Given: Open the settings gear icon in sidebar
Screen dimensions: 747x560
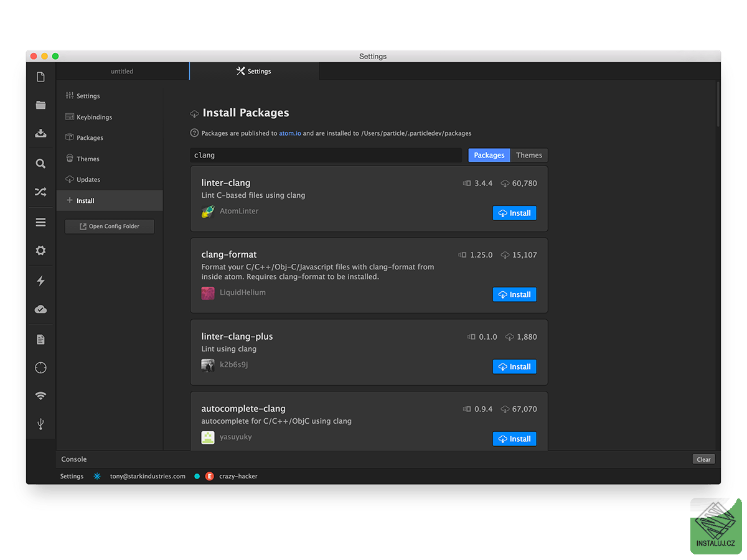Looking at the screenshot, I should 40,250.
